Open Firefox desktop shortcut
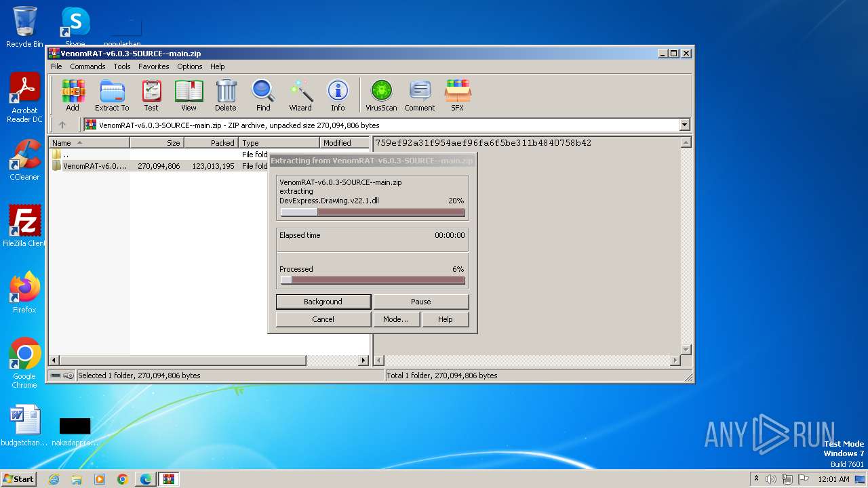The height and width of the screenshot is (488, 868). (24, 293)
